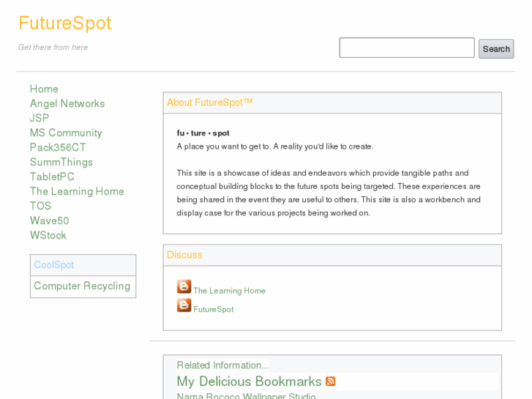This screenshot has height=399, width=532.
Task: Open the FutureSpot site title
Action: tap(65, 23)
